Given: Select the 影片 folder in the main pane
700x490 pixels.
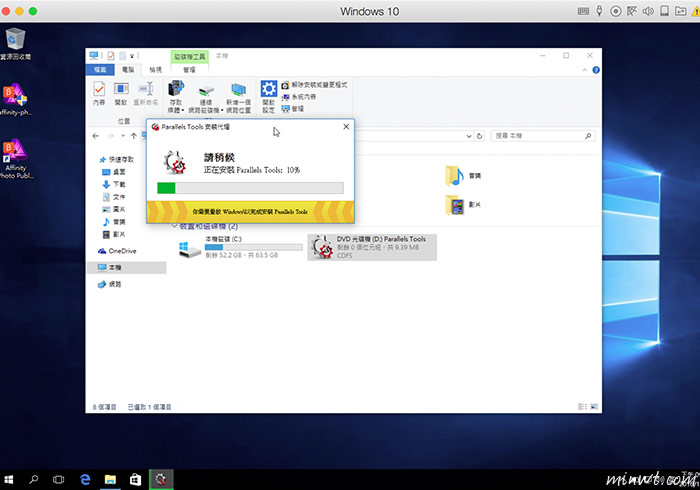Looking at the screenshot, I should 463,205.
